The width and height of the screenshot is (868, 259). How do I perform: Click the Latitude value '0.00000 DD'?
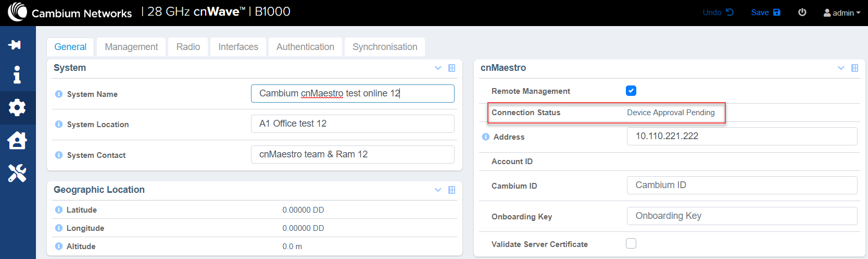tap(303, 210)
